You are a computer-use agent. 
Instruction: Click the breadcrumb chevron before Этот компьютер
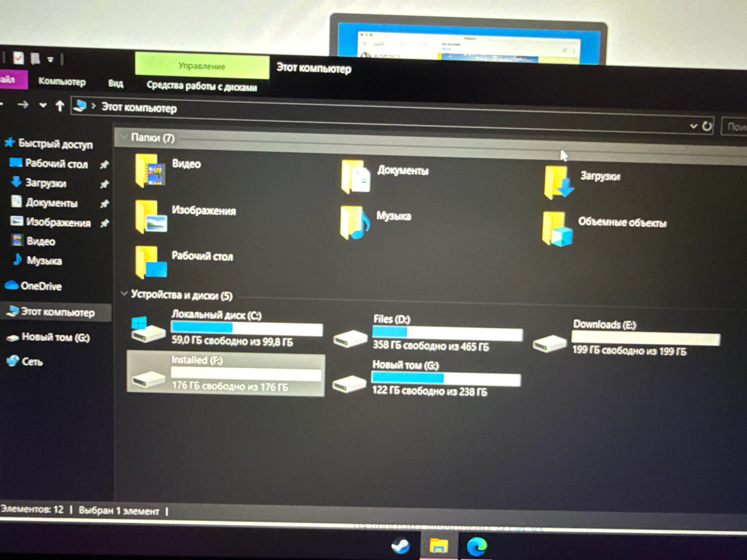[94, 106]
